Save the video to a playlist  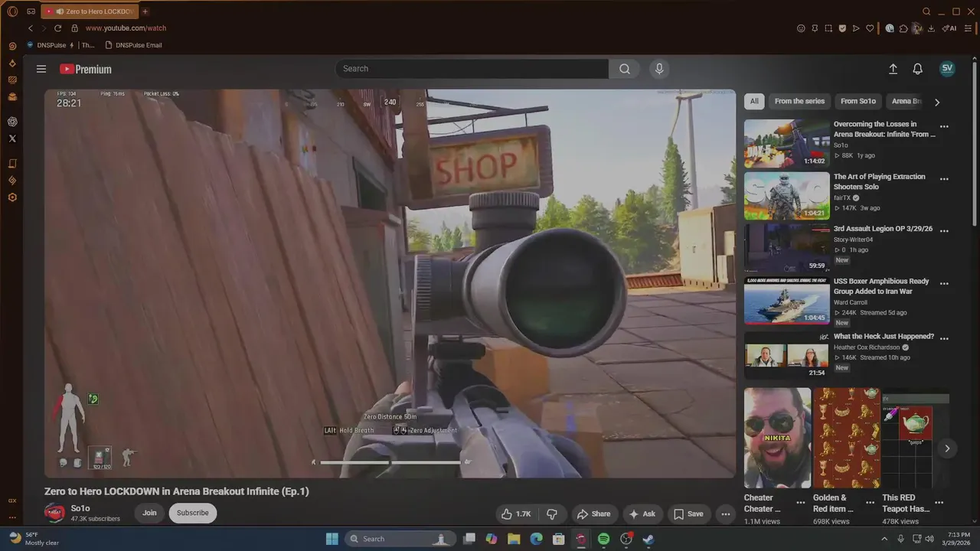[688, 514]
